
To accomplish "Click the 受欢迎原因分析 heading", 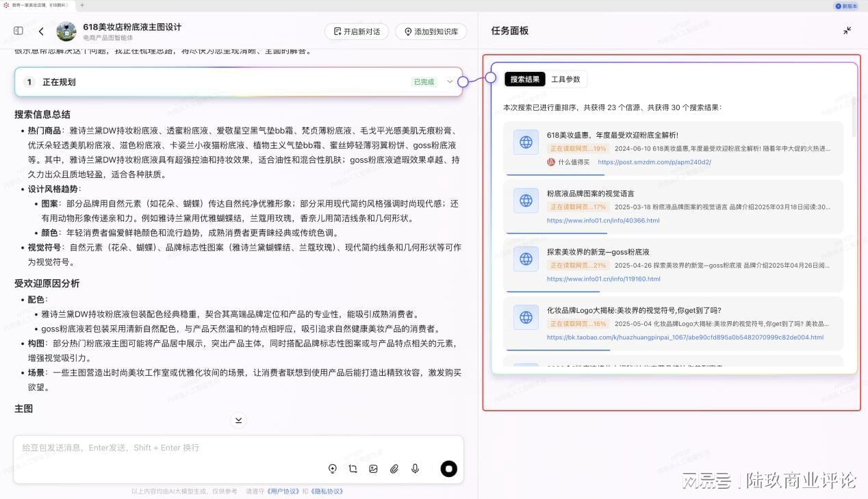I will point(47,283).
